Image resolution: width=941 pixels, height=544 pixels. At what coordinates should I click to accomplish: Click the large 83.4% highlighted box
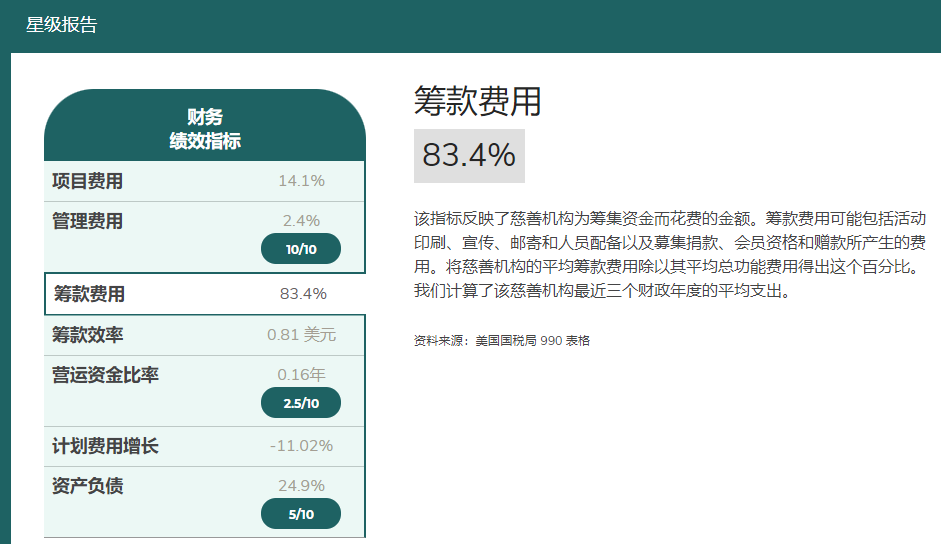point(469,156)
